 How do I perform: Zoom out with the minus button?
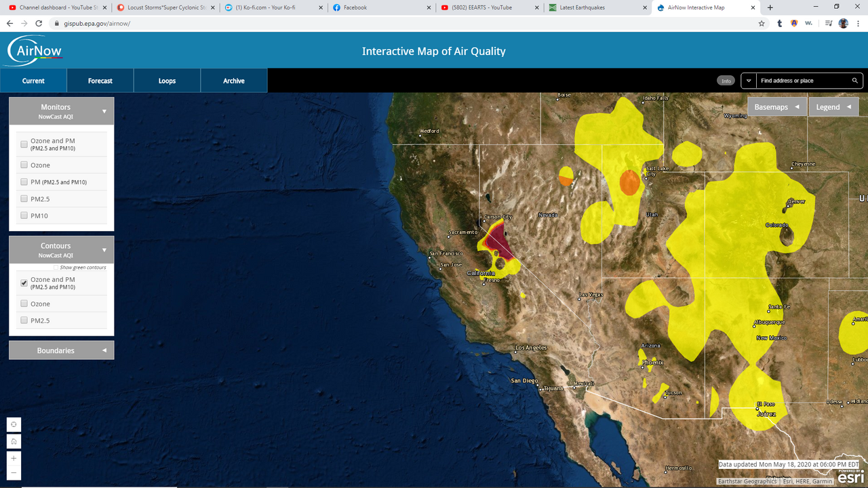click(14, 472)
